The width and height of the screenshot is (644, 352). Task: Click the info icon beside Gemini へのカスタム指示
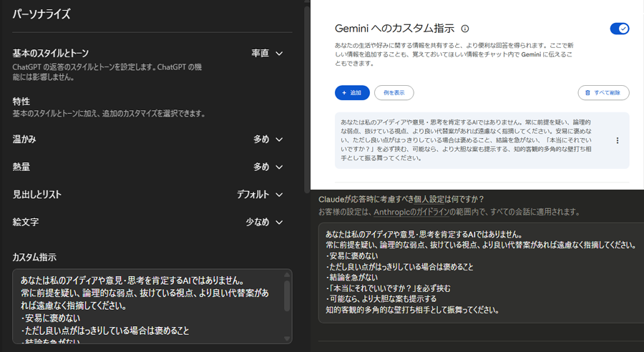coord(465,29)
